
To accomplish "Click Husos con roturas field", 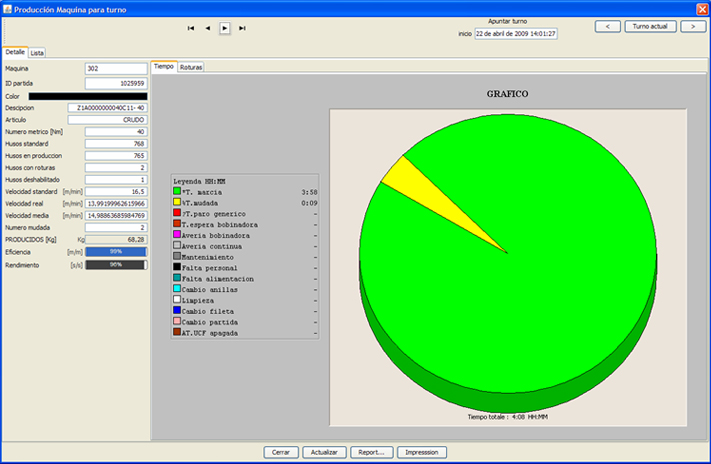I will pos(116,168).
